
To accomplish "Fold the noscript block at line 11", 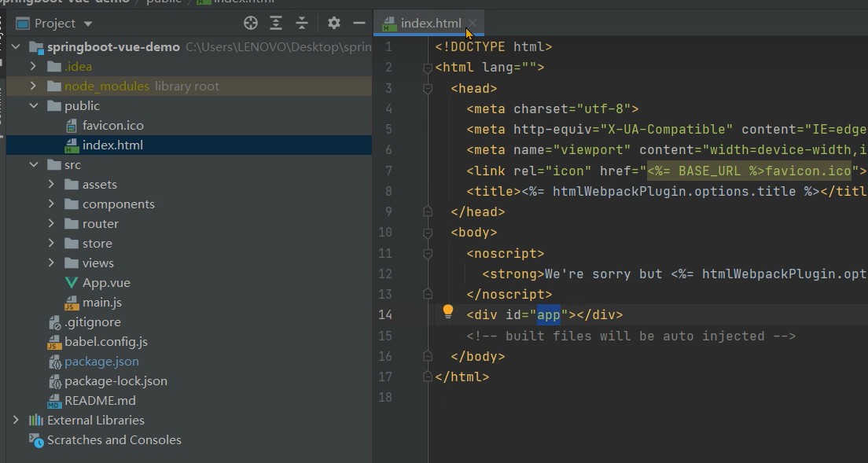I will [428, 253].
